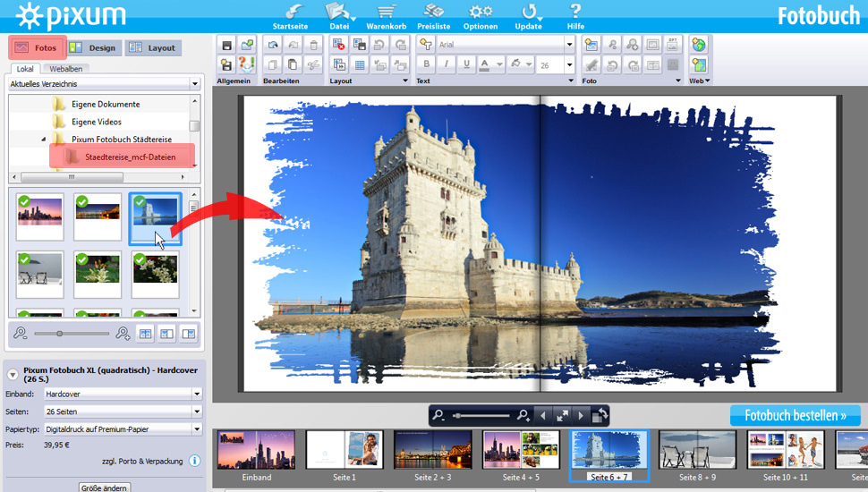This screenshot has width=868, height=492.
Task: Toggle underline text formatting
Action: [x=466, y=64]
